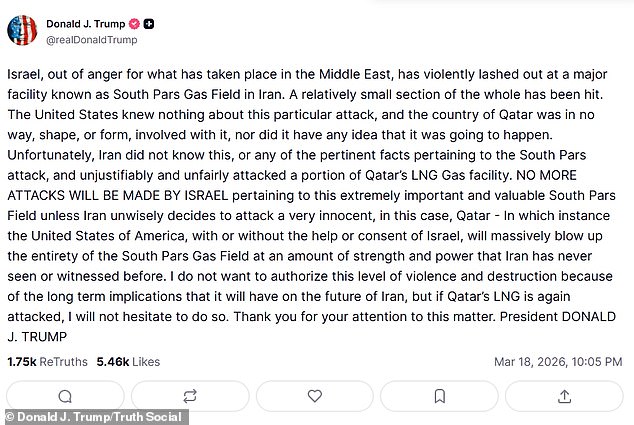The width and height of the screenshot is (634, 425).
Task: Open the flag profile avatar
Action: [22, 31]
